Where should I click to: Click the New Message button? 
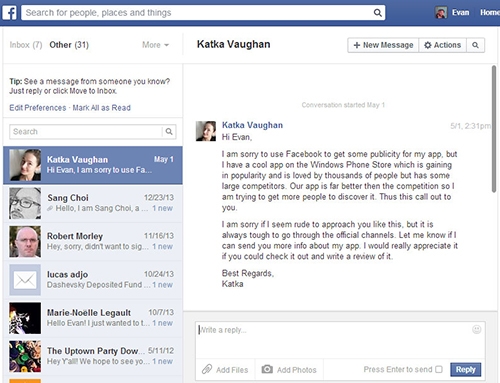click(x=383, y=45)
